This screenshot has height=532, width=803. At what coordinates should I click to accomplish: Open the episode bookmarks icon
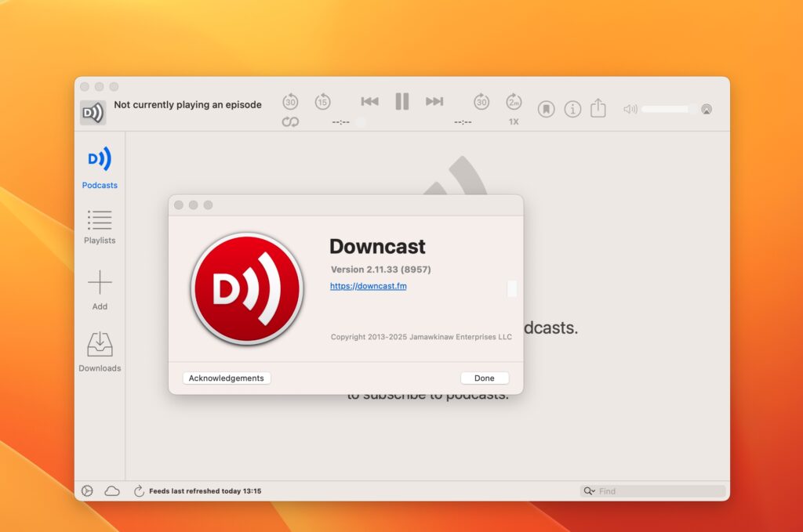coord(547,109)
